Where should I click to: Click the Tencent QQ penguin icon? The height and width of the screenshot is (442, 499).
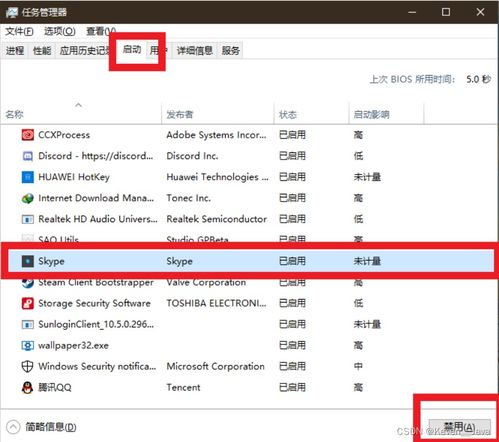click(28, 387)
